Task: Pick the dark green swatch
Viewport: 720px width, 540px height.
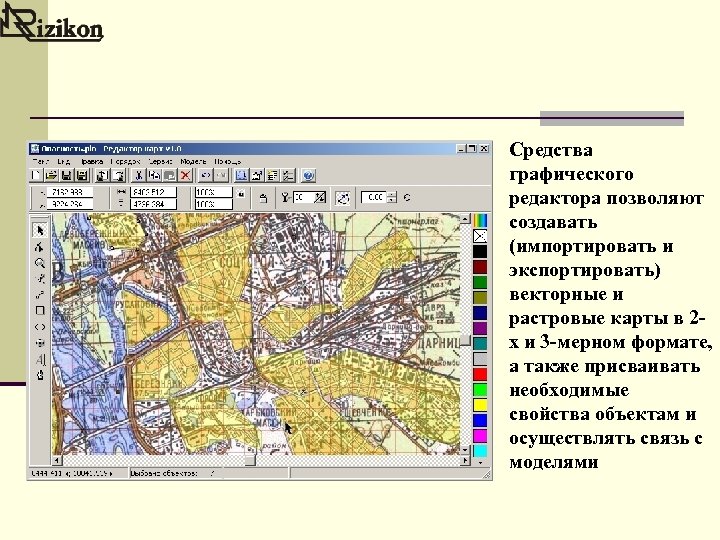Action: (x=480, y=282)
